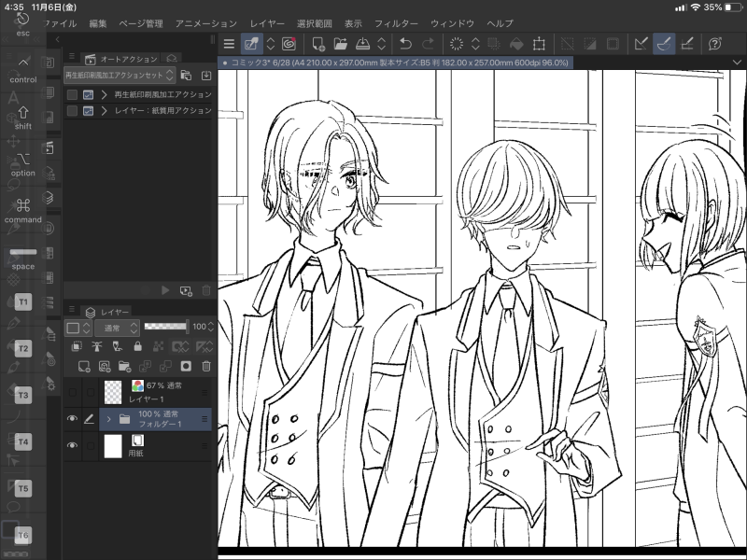Toggle Snap to Special Ruler
747x560 pixels.
tap(664, 44)
